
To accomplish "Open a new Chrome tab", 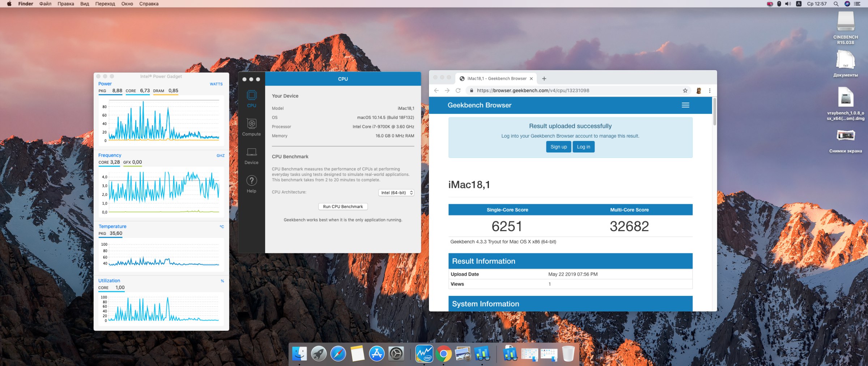I will [544, 78].
